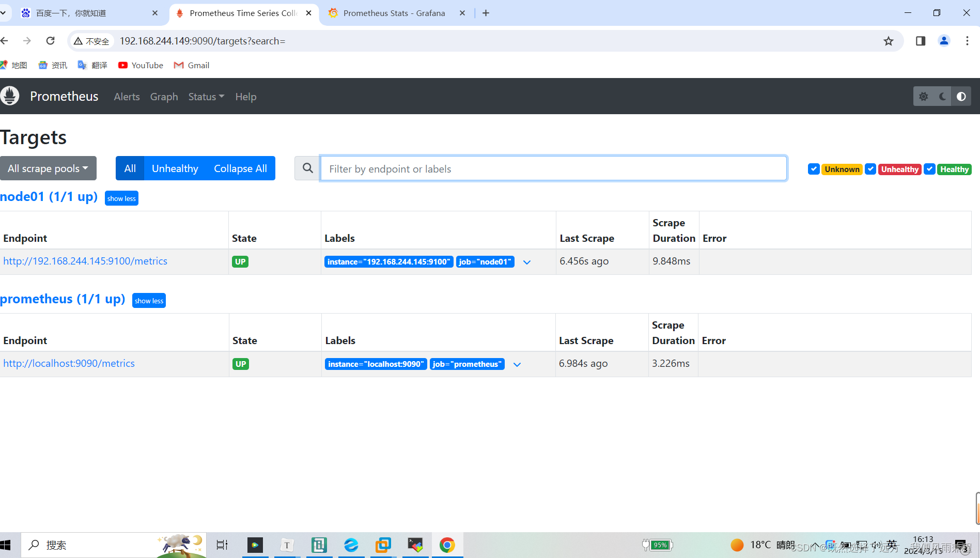The height and width of the screenshot is (558, 980).
Task: Open the Gmail bookmark
Action: [x=192, y=65]
